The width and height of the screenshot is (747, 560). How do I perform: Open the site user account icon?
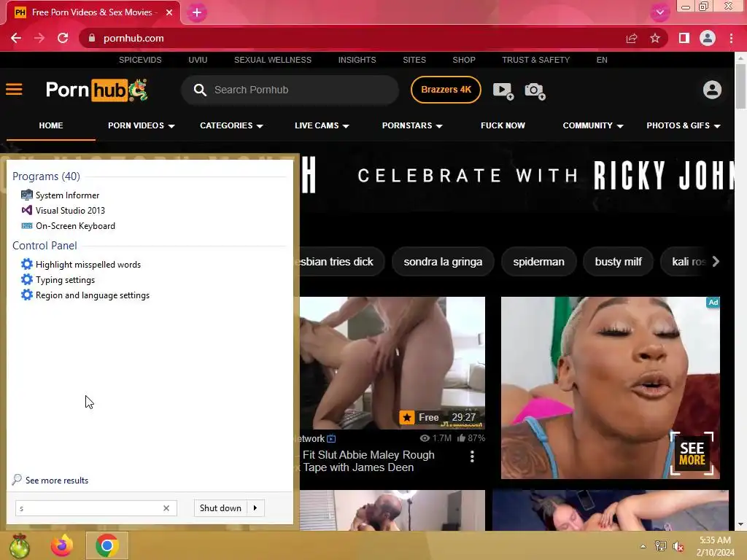point(712,90)
